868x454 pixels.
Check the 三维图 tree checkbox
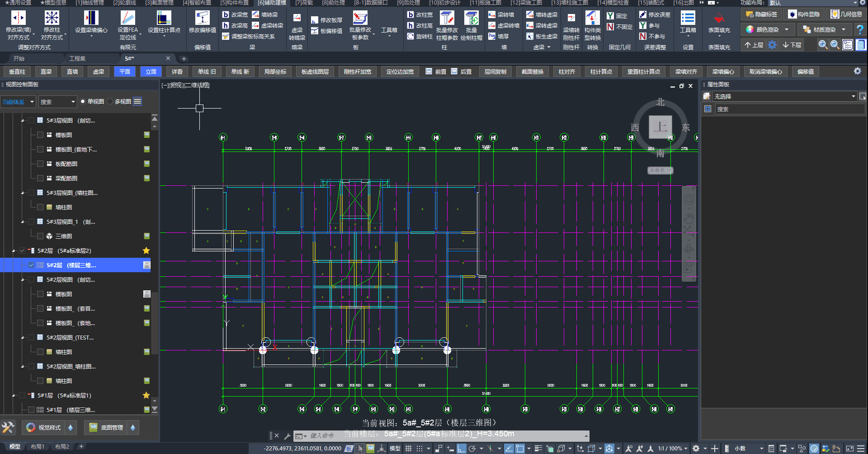[x=40, y=236]
